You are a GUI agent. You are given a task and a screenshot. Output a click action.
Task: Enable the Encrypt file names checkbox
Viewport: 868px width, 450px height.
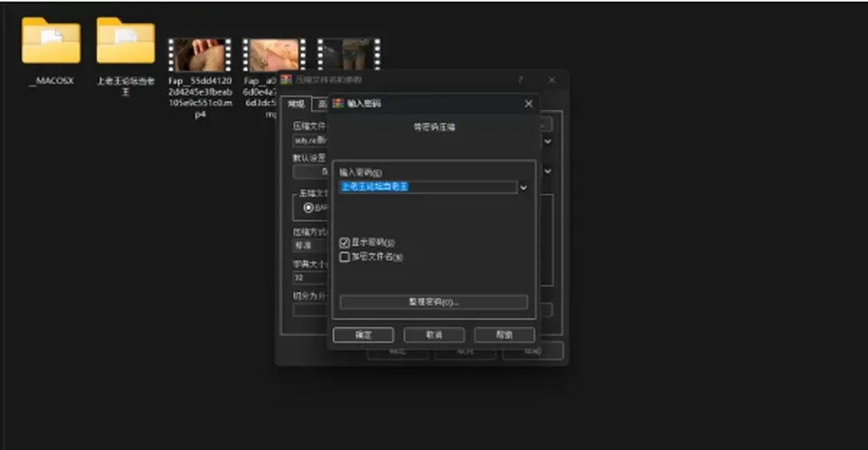coord(344,257)
